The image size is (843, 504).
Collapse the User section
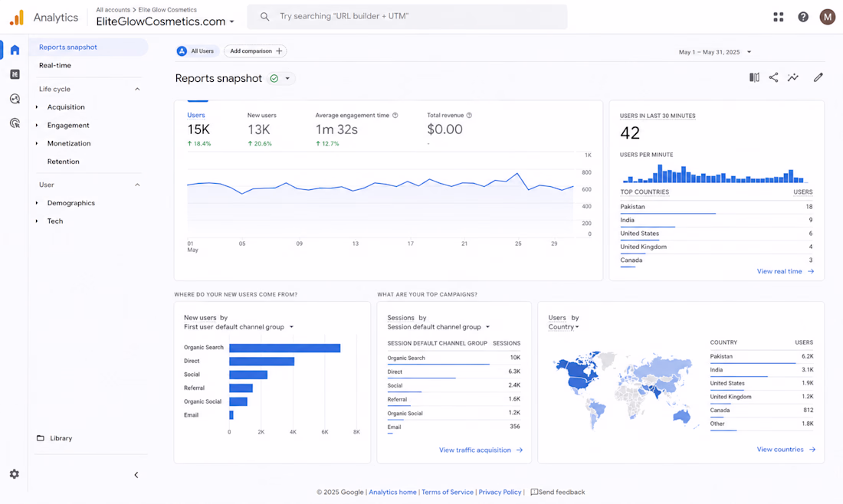[137, 185]
